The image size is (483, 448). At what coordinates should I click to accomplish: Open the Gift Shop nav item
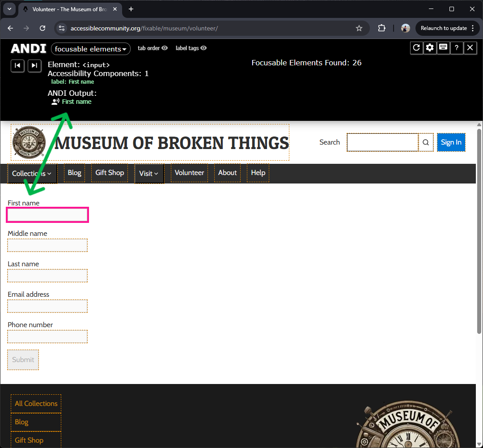coord(110,173)
